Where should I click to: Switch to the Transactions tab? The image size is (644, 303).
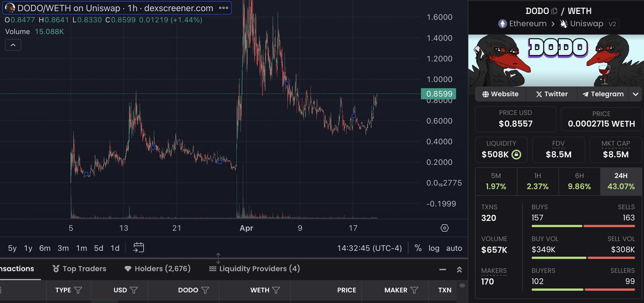[17, 269]
